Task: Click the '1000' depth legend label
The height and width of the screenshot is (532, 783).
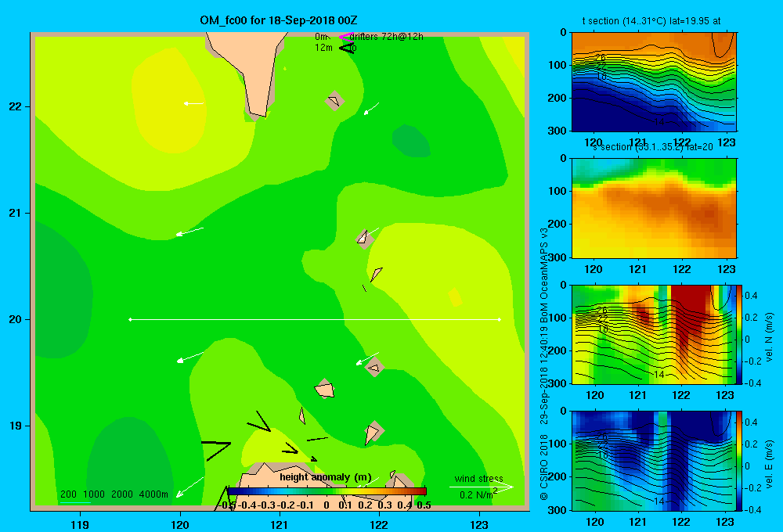Action: [94, 494]
